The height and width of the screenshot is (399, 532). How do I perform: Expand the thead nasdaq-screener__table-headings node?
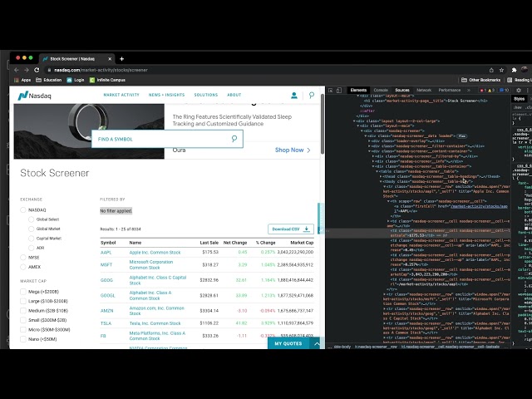click(381, 177)
